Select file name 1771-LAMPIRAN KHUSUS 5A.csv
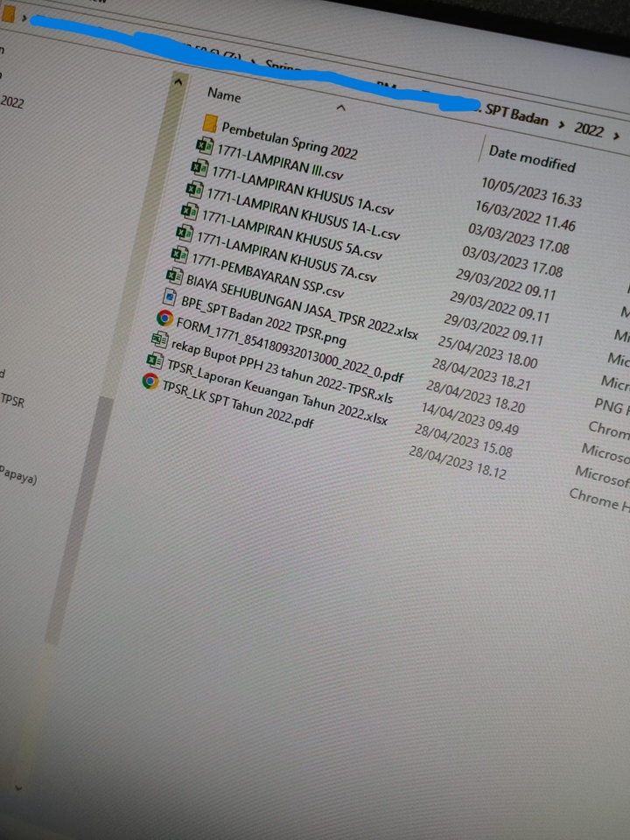Screen dimensions: 630x840 pyautogui.click(x=291, y=234)
